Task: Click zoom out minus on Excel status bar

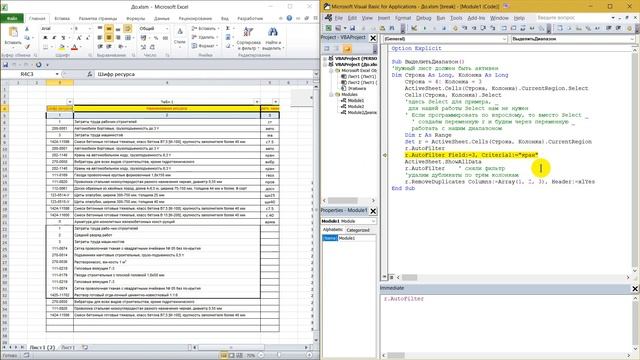Action: 261,355
